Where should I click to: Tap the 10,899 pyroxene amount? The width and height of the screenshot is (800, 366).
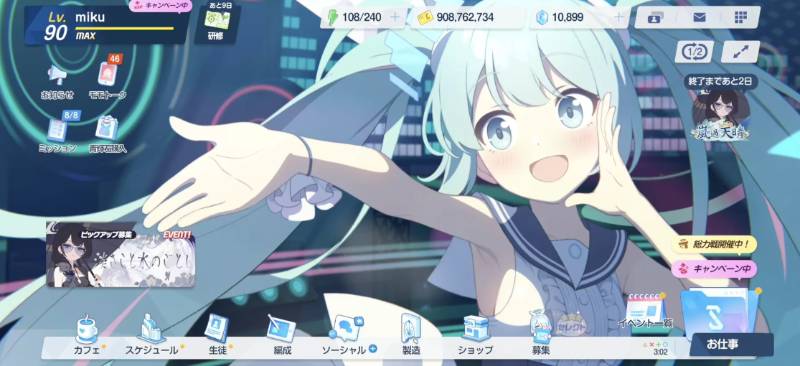(567, 17)
